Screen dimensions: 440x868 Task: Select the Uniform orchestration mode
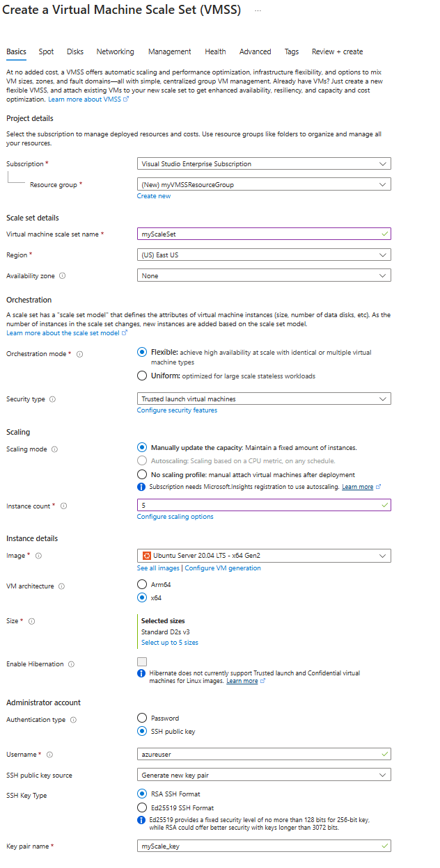[141, 375]
